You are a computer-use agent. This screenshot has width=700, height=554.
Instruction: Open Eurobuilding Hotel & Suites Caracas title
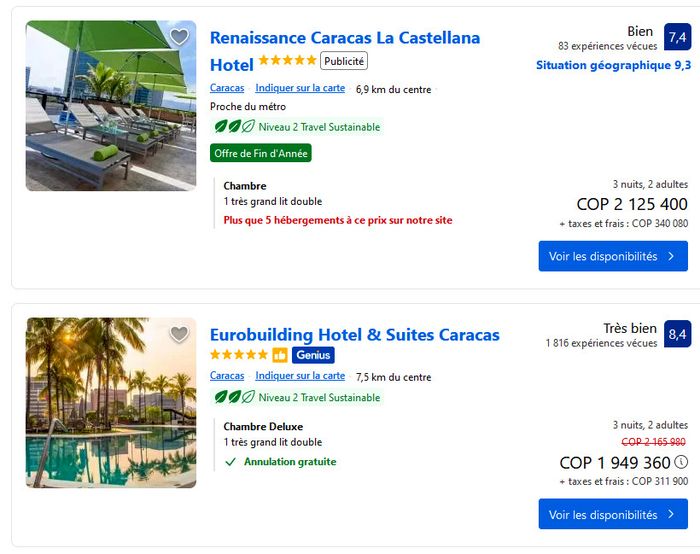[x=354, y=334]
